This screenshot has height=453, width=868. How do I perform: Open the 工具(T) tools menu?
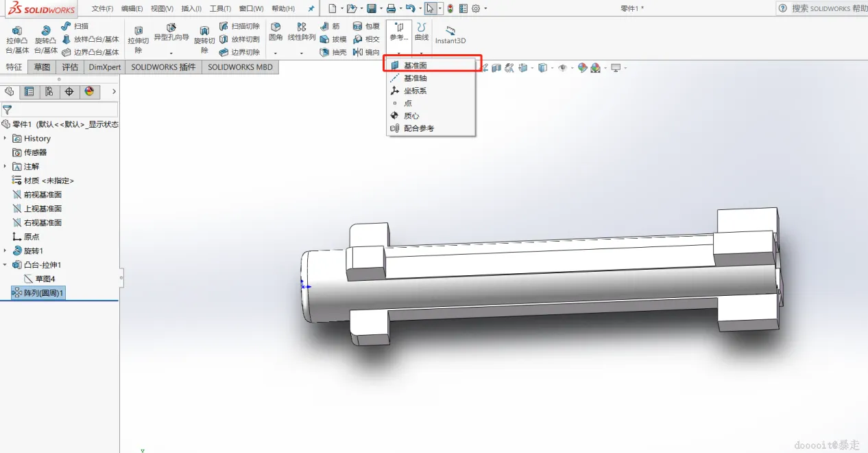click(x=220, y=8)
